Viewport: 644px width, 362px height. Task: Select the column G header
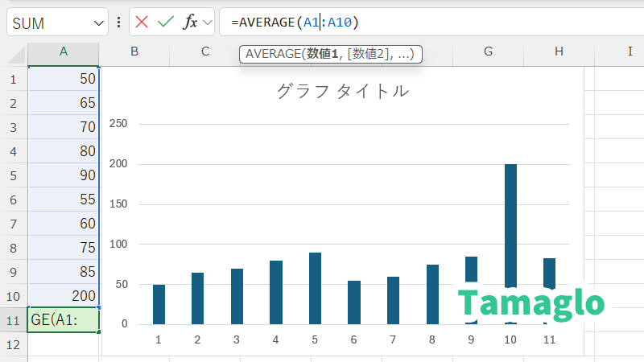(489, 51)
